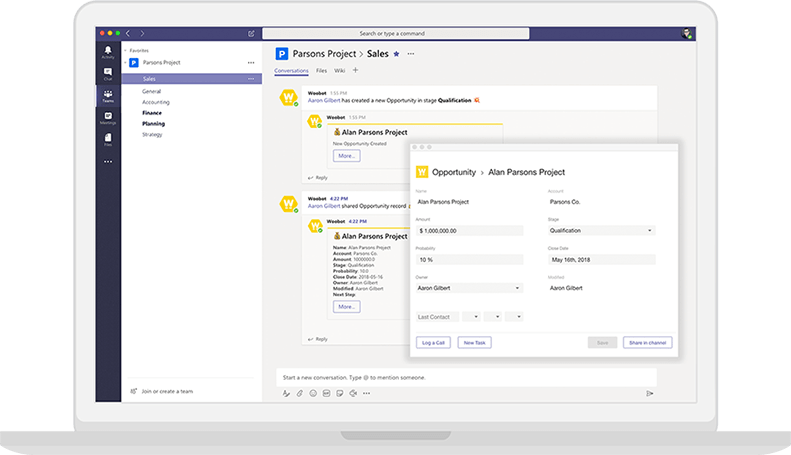This screenshot has height=455, width=791.
Task: Select the Strategy channel
Action: pos(152,135)
